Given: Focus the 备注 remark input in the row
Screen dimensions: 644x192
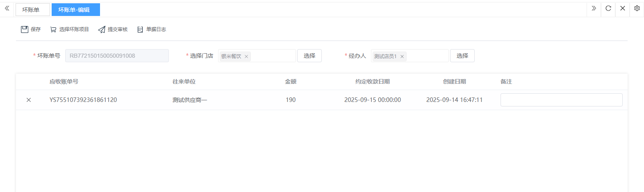Looking at the screenshot, I should point(561,100).
